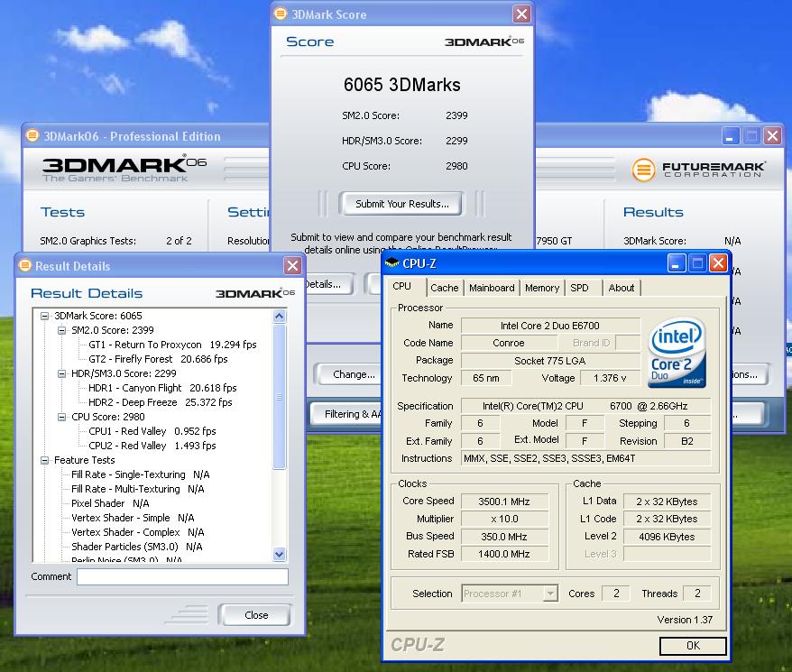
Task: Click the Multiplier x 10.0 value
Action: point(504,519)
